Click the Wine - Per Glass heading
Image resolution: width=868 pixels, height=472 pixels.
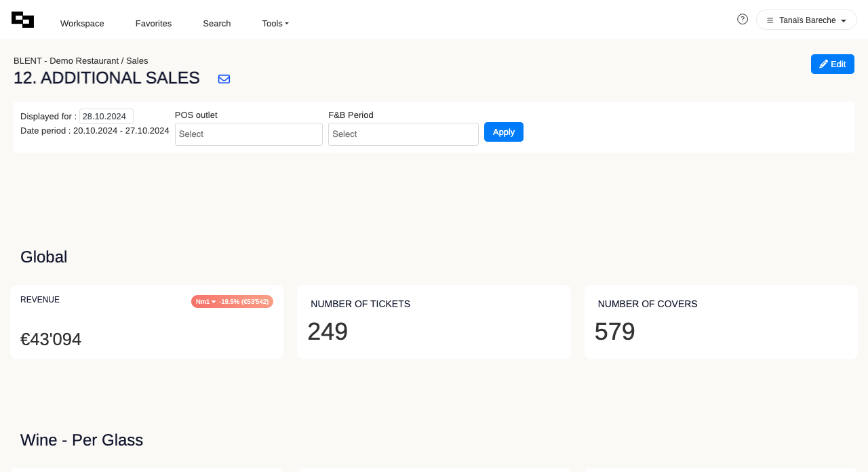click(x=81, y=440)
